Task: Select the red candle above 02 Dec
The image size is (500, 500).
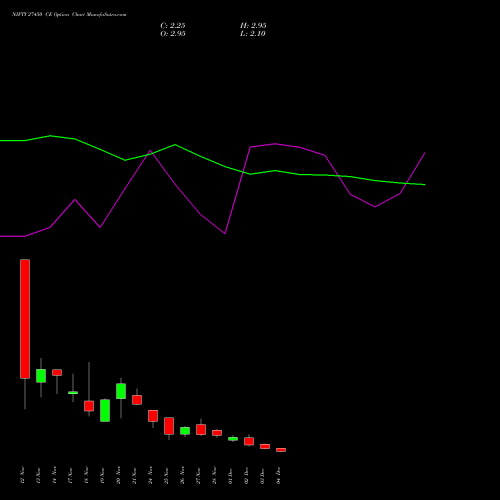Action: (x=249, y=441)
